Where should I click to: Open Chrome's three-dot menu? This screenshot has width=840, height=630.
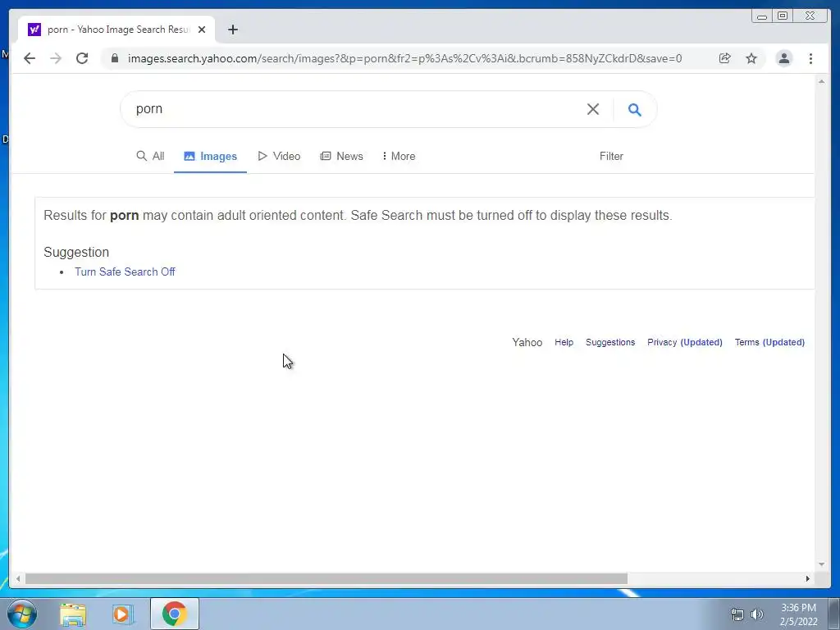pos(810,58)
